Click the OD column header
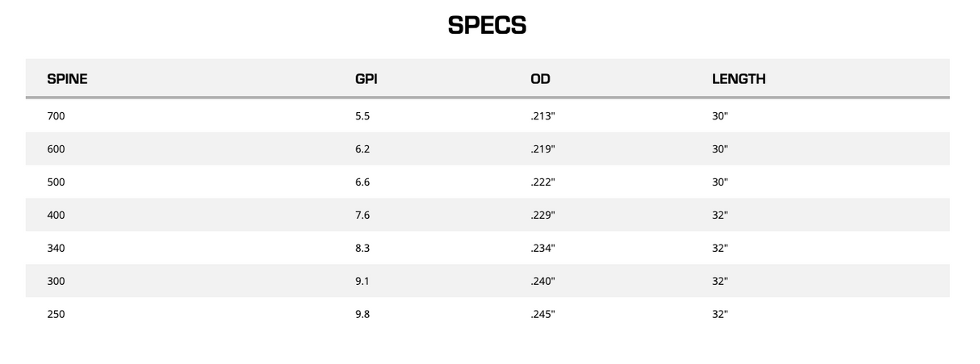This screenshot has height=364, width=980. click(x=540, y=79)
